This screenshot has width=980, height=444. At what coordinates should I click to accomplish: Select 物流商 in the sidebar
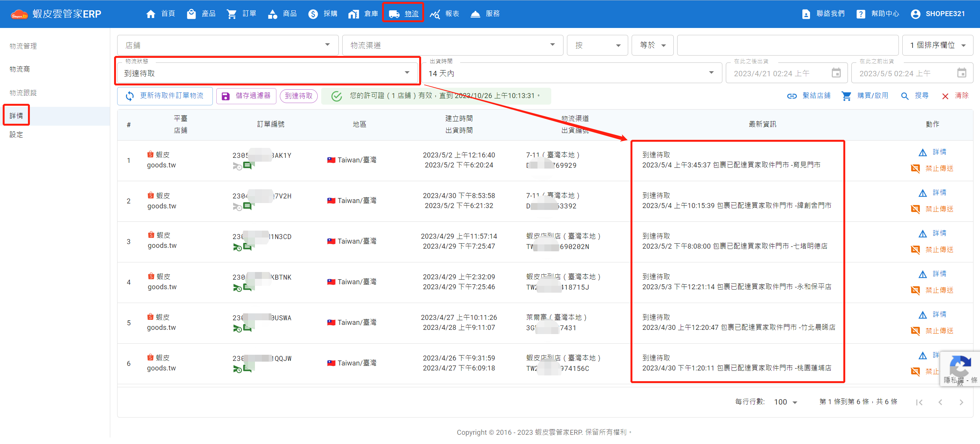[20, 69]
